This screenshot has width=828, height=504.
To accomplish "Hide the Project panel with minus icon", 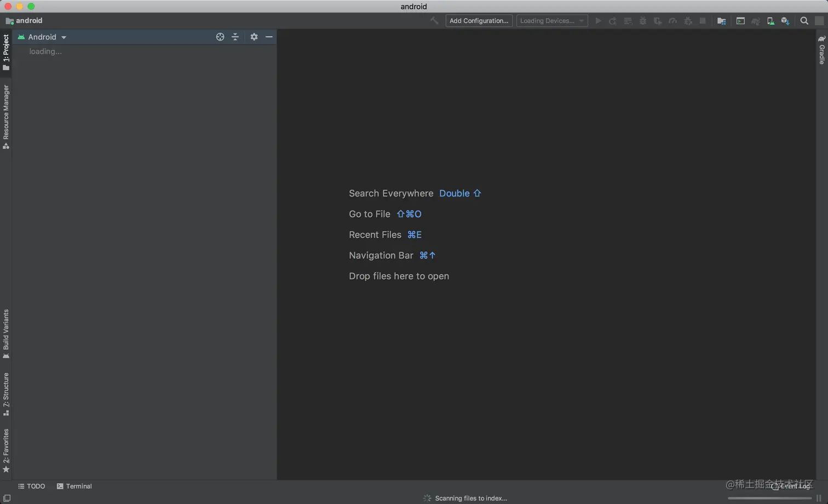I will 269,37.
